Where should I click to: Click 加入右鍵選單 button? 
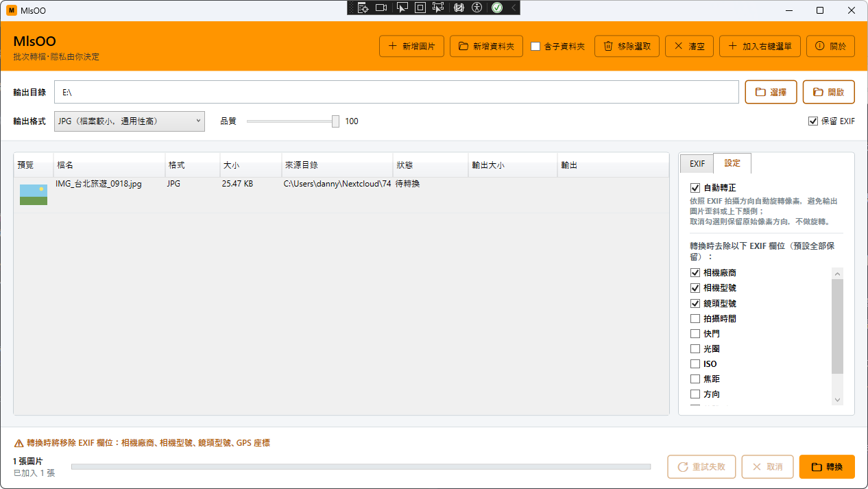tap(760, 46)
